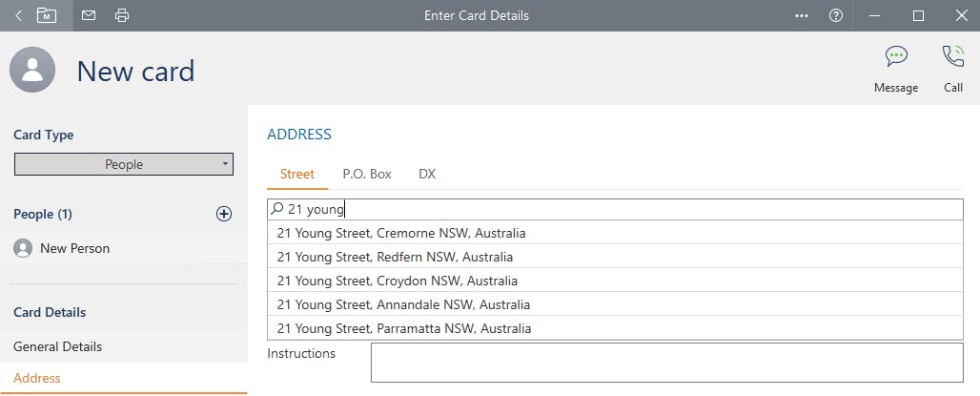Click the printer icon
980x396 pixels.
pos(121,15)
